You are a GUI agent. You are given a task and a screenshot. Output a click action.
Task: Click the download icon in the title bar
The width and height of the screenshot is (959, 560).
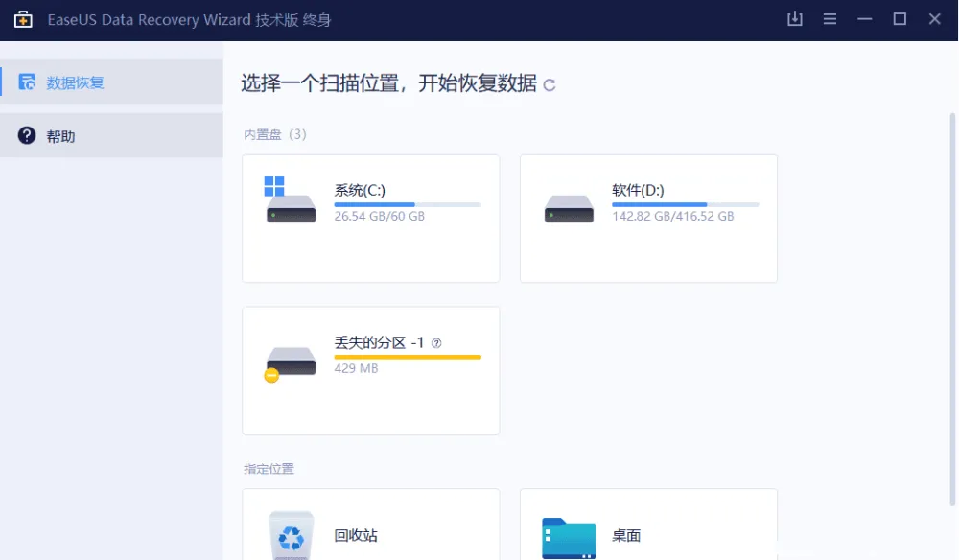tap(795, 18)
